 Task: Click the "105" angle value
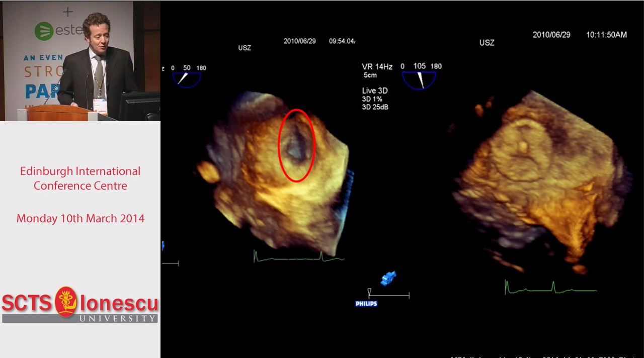click(x=419, y=66)
